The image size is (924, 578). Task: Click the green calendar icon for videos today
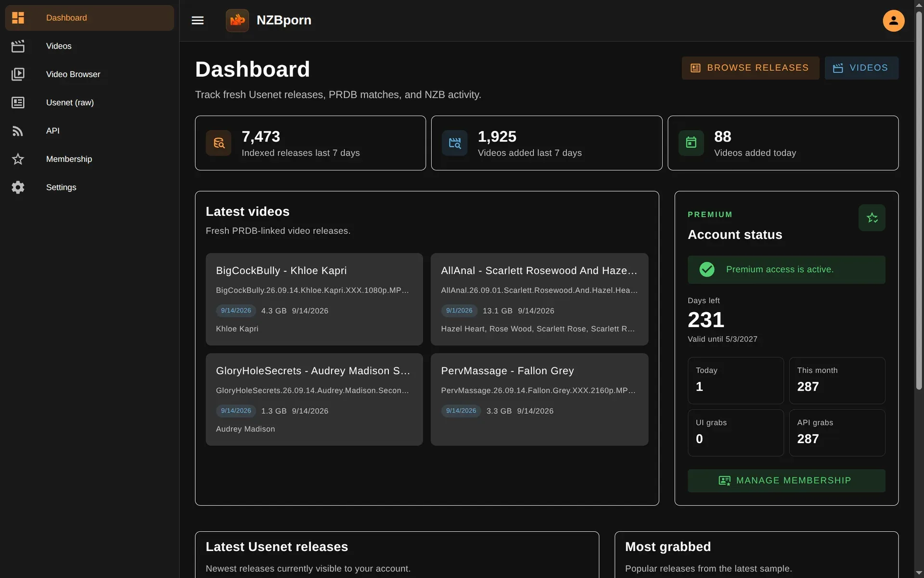[691, 143]
